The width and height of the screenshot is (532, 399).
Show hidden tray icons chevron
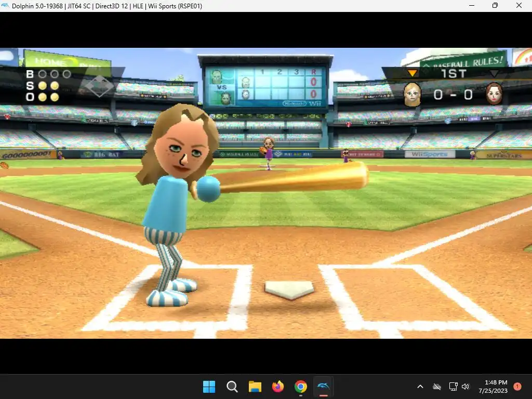pos(420,387)
